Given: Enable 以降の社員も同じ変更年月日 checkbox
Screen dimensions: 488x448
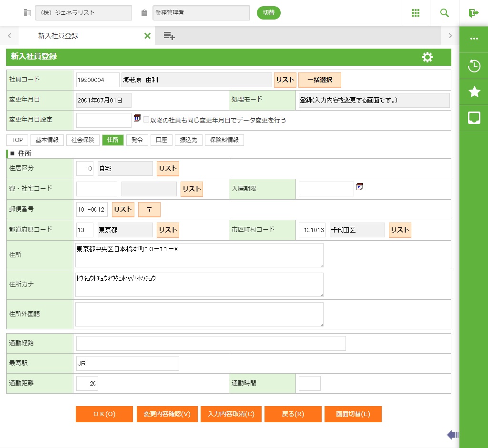Looking at the screenshot, I should 146,120.
